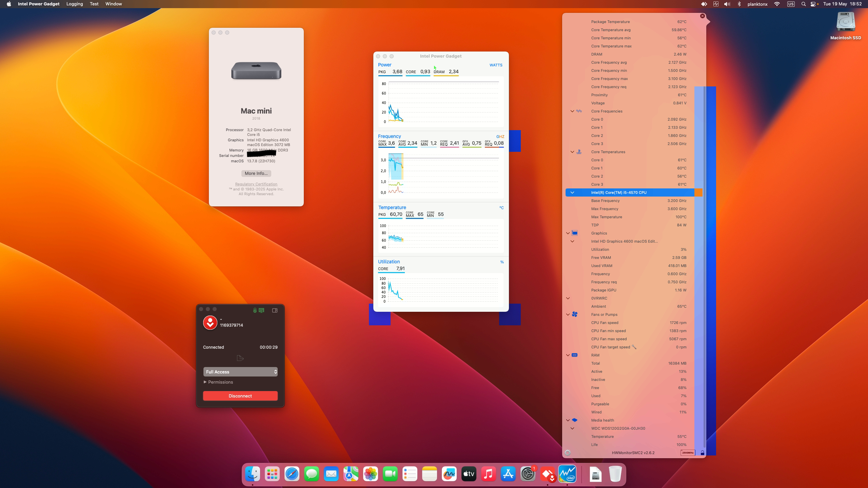Click the AnyDesk green screen sharing icon
868x488 pixels.
261,310
